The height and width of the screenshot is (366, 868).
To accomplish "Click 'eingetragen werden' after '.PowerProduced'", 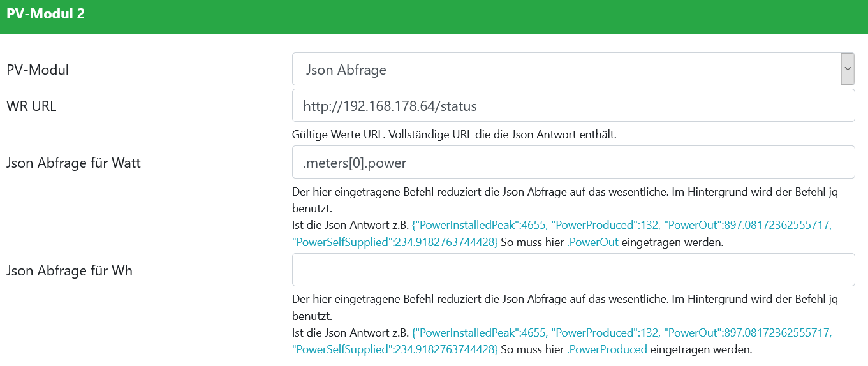I will (701, 349).
